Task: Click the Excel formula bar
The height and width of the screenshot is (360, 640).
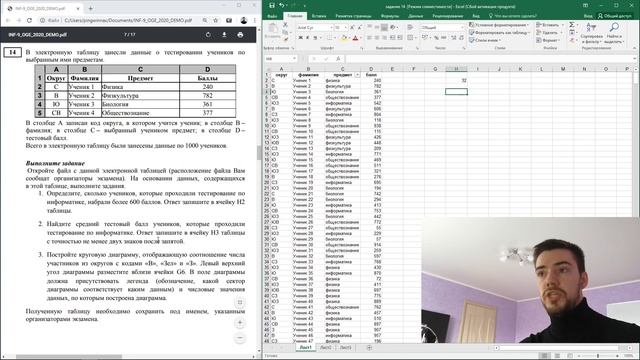Action: (490, 59)
